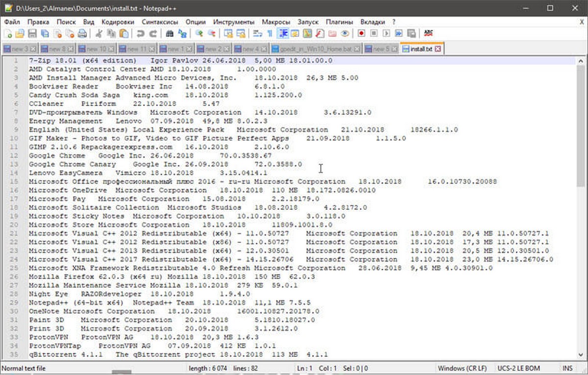The height and width of the screenshot is (375, 588).
Task: Open the Replace toolbar icon
Action: click(182, 33)
